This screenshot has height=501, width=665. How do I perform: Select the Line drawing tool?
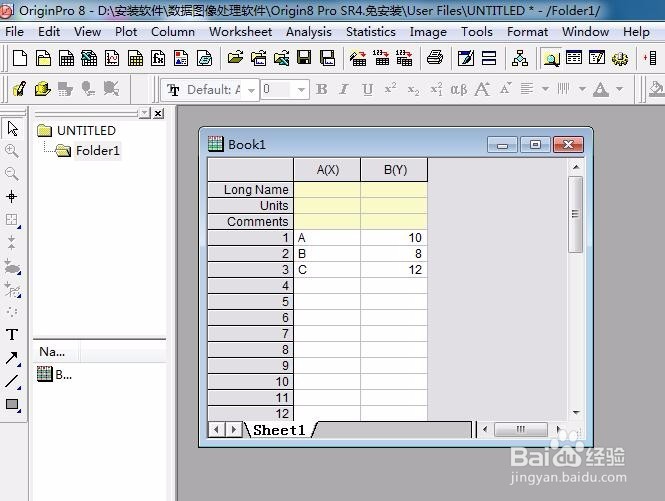click(x=12, y=381)
